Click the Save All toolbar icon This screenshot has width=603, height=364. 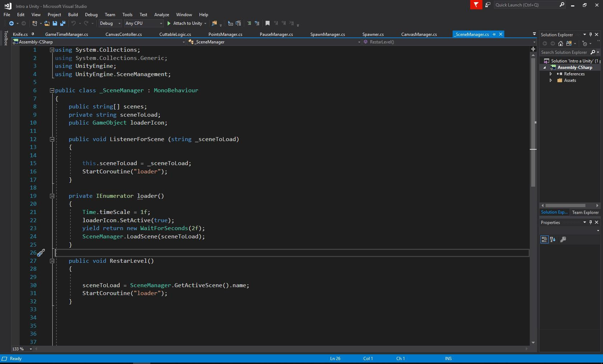[63, 23]
